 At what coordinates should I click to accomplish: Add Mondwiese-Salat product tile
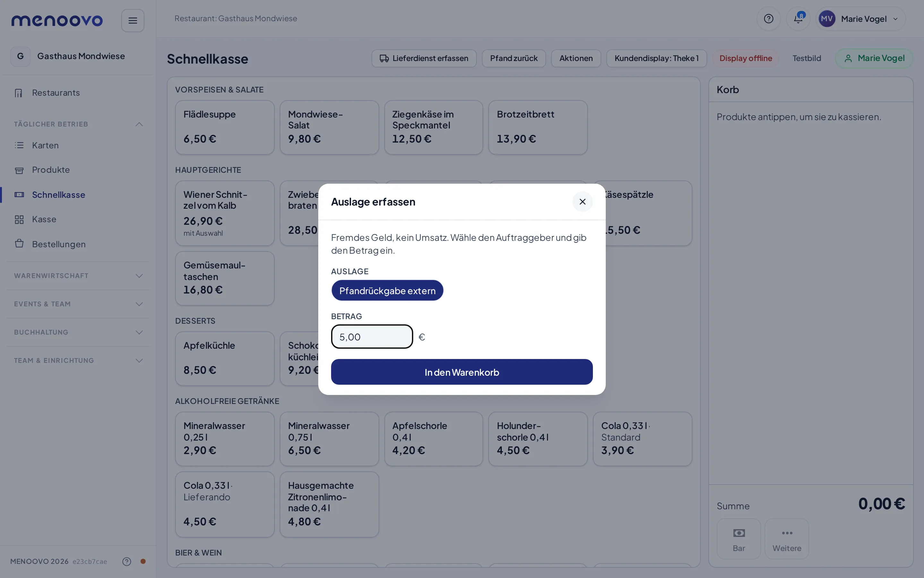click(x=329, y=128)
